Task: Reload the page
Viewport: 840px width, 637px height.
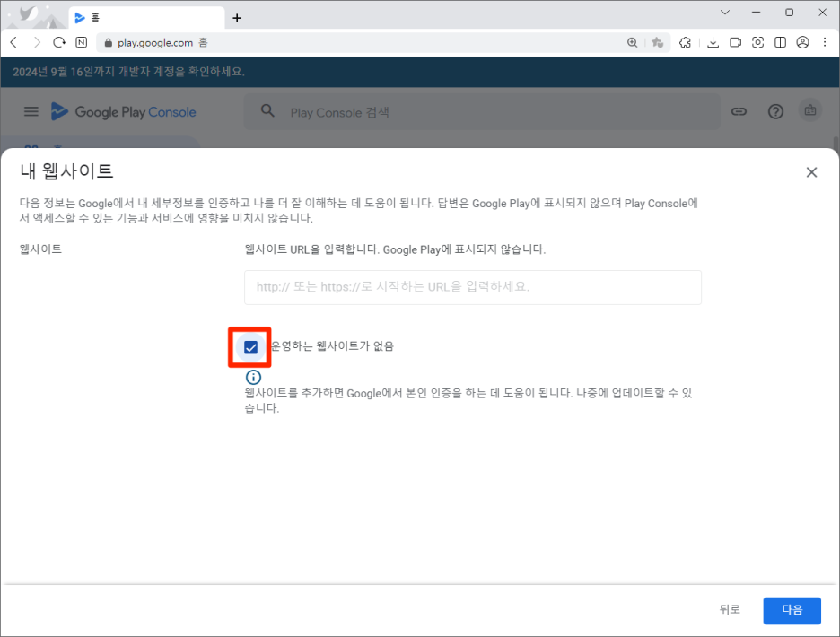Action: pyautogui.click(x=59, y=42)
